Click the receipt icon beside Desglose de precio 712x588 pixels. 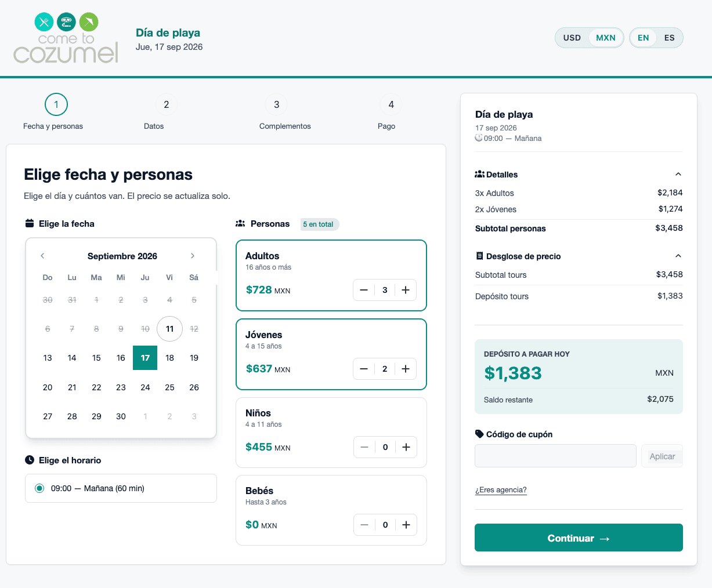click(479, 256)
